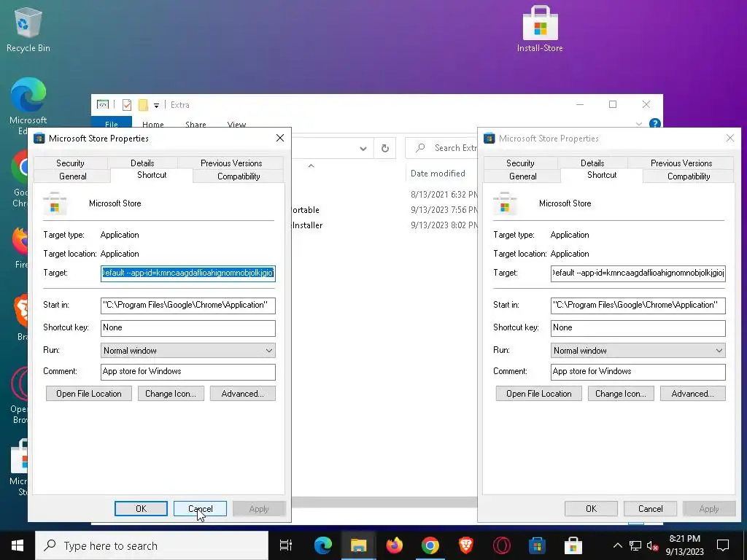Show hidden system tray icons
747x560 pixels.
pyautogui.click(x=617, y=545)
